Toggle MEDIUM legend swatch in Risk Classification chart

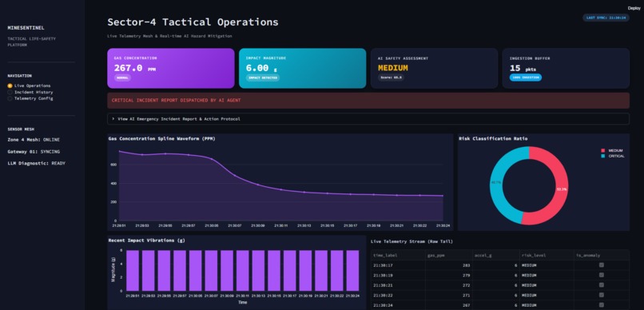pos(603,151)
